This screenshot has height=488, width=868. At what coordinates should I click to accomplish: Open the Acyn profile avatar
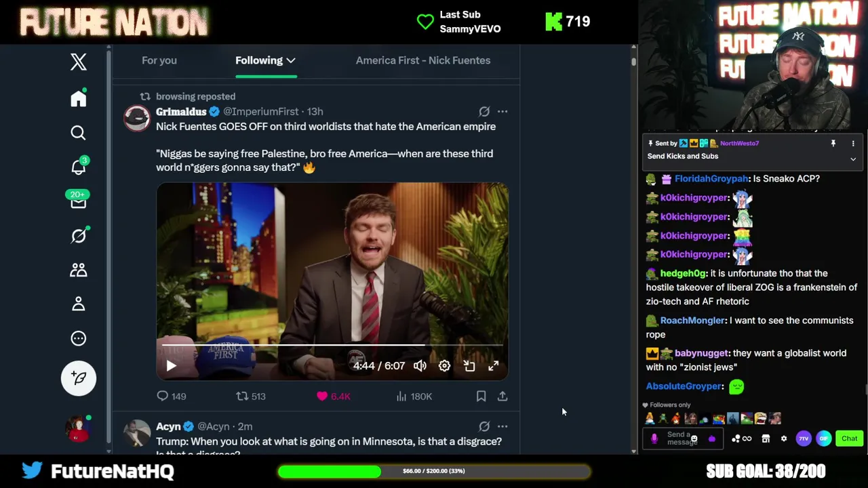[137, 434]
